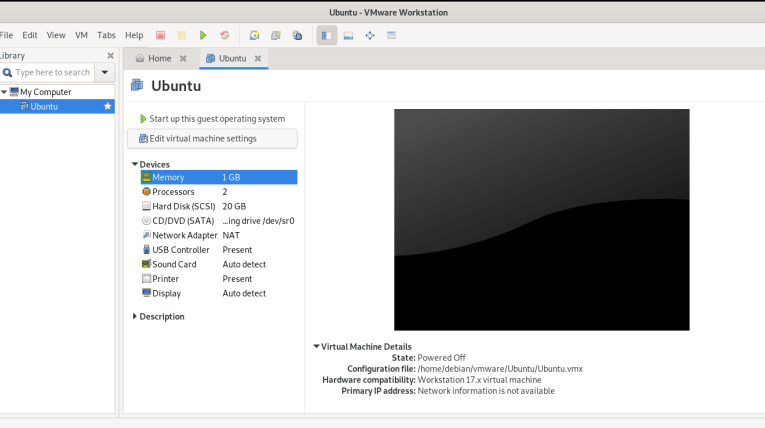Click the revert to snapshot icon
Screen dimensions: 765x428
click(276, 35)
